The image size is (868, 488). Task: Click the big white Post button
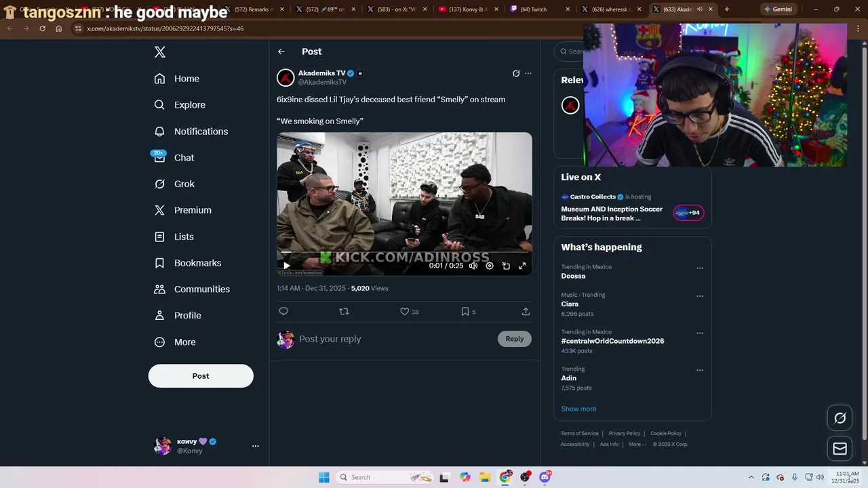click(x=201, y=376)
